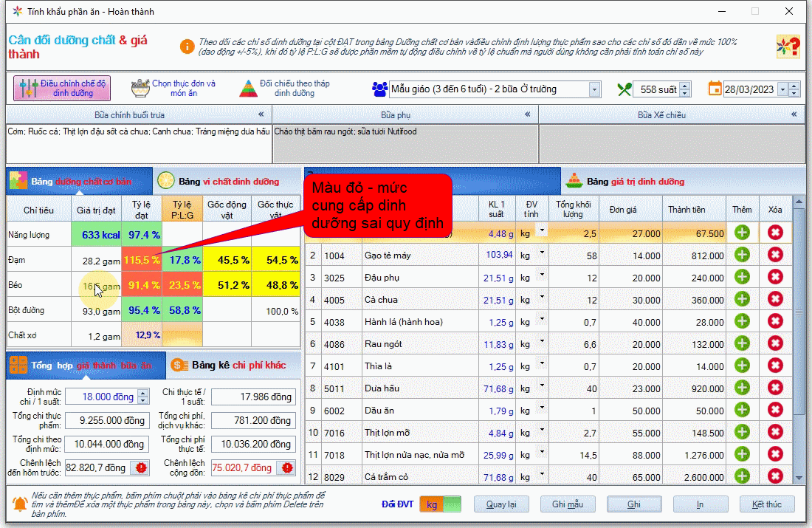Click the Định mức chi 1 suất field
This screenshot has width=812, height=528.
coord(100,397)
